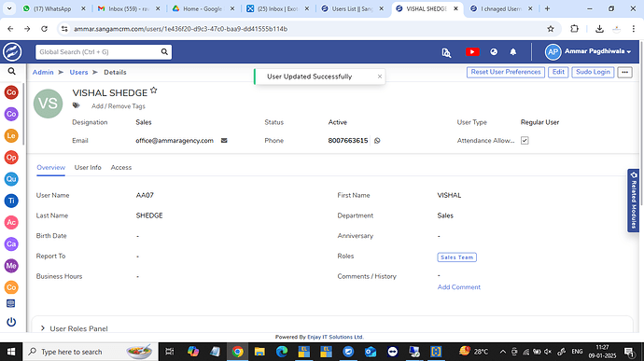Show hidden system tray icons
644x361 pixels.
(502, 352)
